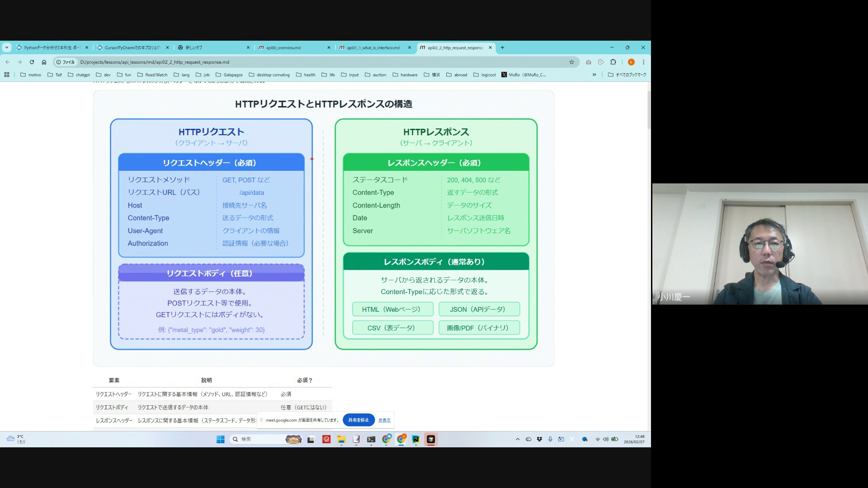
Task: Click the 共有を停止 button
Action: 359,420
